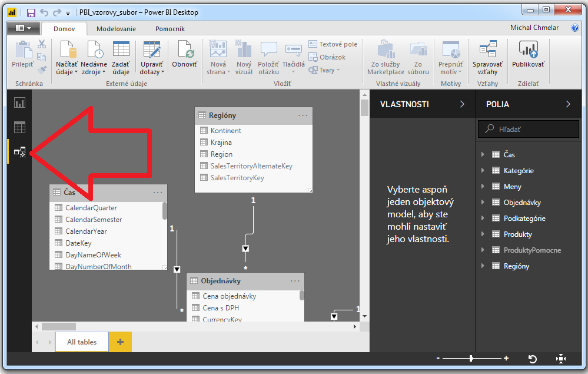
Task: Open the Čas table options menu
Action: coord(158,193)
